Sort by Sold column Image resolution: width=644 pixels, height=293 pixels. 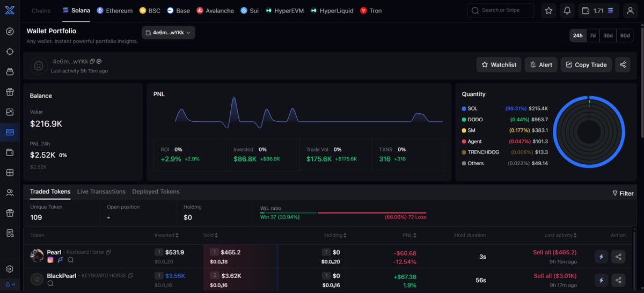coord(211,235)
